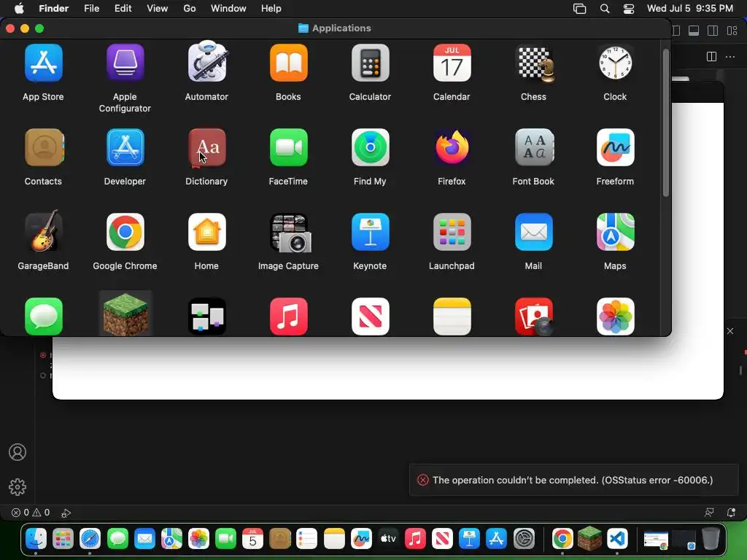This screenshot has width=747, height=560.
Task: Select the Calendar app in Applications window
Action: point(452,63)
